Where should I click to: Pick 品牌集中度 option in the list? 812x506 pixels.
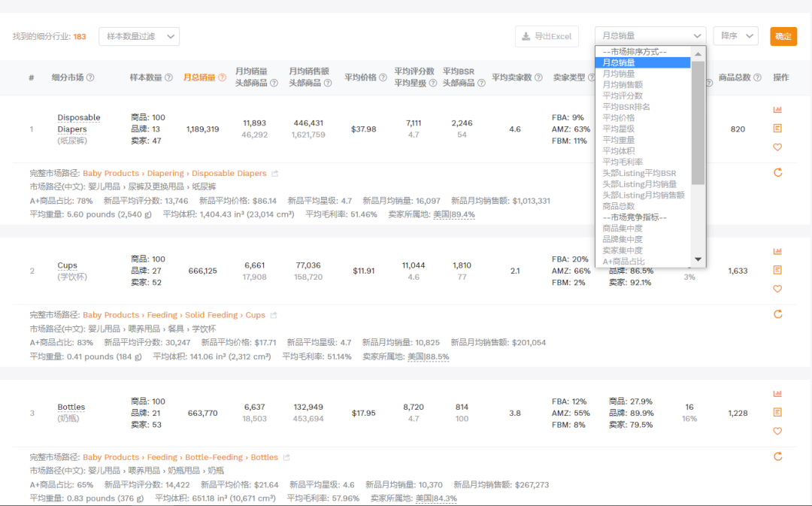(623, 239)
